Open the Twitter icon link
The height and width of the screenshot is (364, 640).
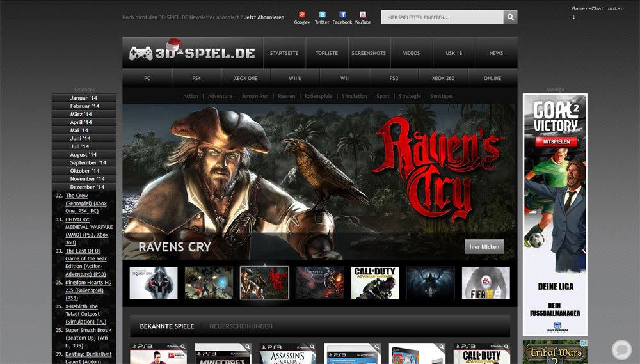click(x=322, y=15)
